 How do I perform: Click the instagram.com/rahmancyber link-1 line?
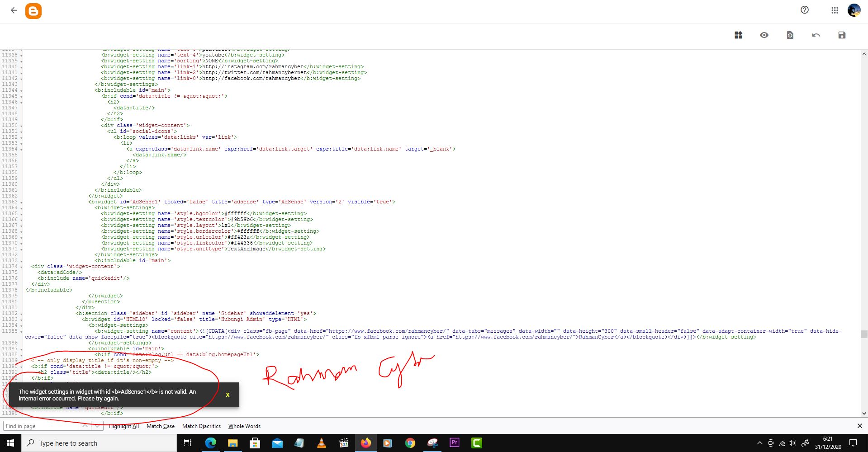click(x=232, y=66)
